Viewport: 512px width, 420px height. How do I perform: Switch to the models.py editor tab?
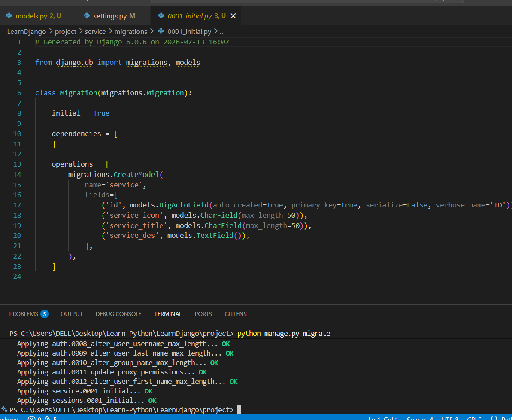click(x=38, y=16)
